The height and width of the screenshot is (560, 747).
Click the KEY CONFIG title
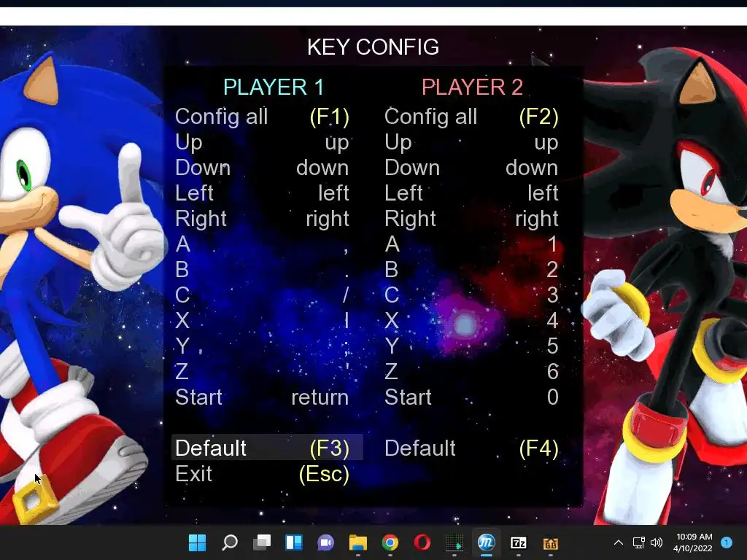click(x=373, y=47)
